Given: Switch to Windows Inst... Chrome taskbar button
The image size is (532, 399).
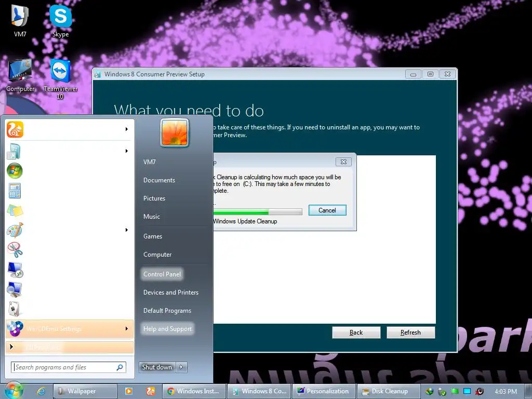Looking at the screenshot, I should [194, 391].
